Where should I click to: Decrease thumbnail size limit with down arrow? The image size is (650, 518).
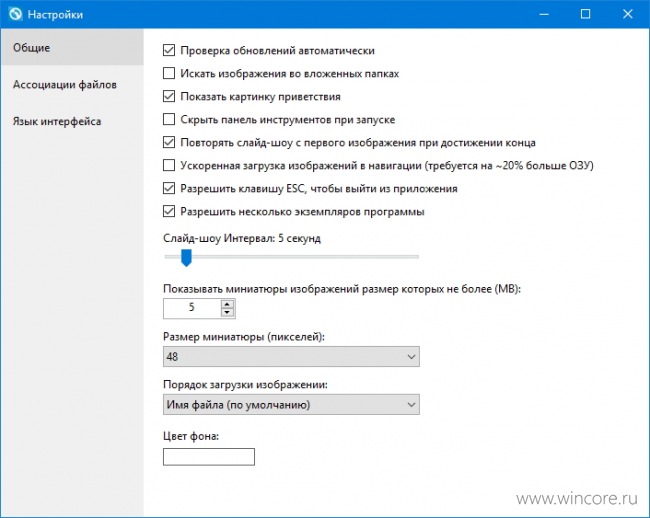click(x=227, y=313)
